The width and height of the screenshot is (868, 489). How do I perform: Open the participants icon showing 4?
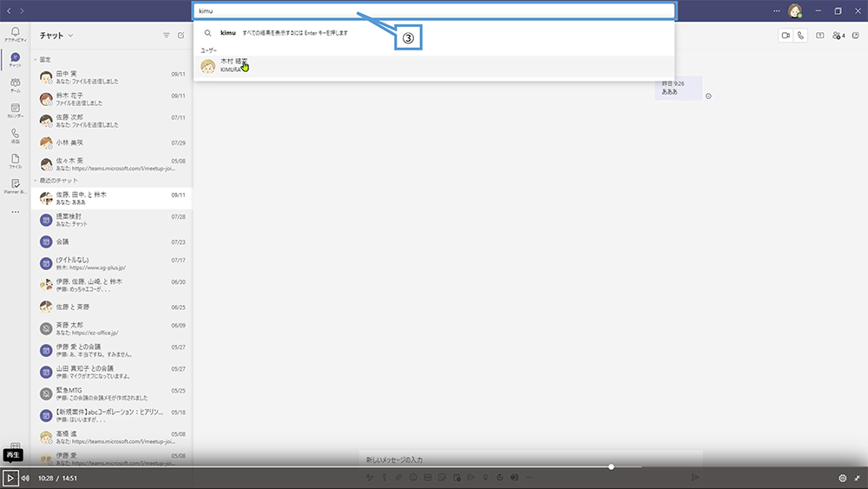838,36
